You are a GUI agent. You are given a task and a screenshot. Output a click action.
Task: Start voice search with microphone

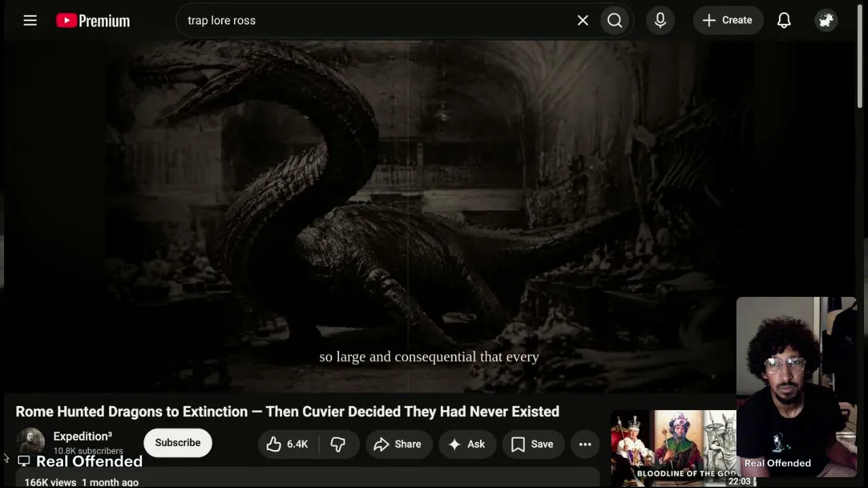tap(660, 20)
